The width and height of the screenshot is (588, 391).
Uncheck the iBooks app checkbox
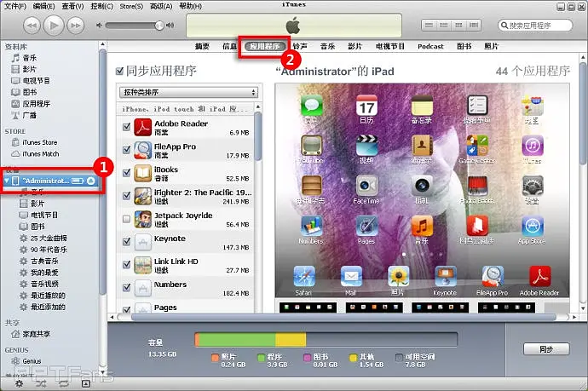point(127,172)
